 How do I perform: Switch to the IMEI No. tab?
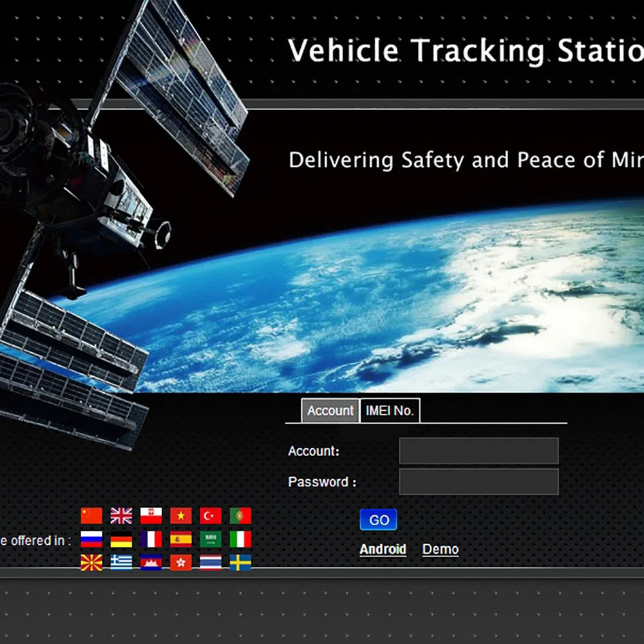[x=390, y=411]
